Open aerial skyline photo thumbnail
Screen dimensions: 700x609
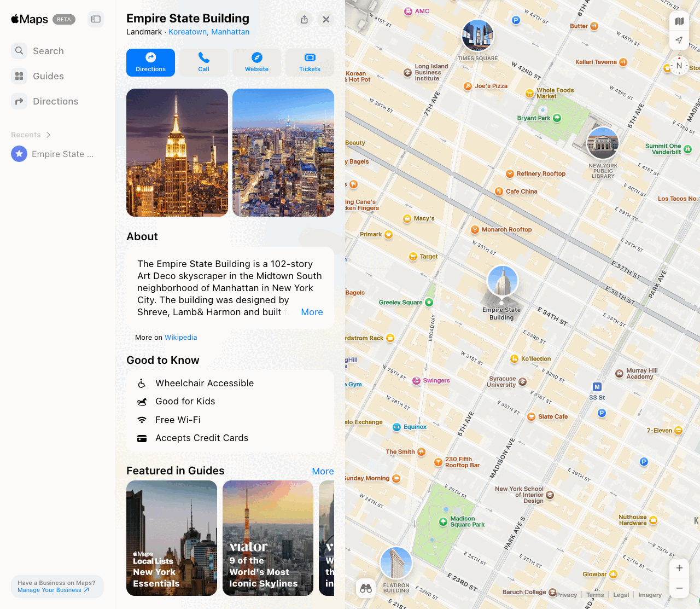click(x=283, y=153)
